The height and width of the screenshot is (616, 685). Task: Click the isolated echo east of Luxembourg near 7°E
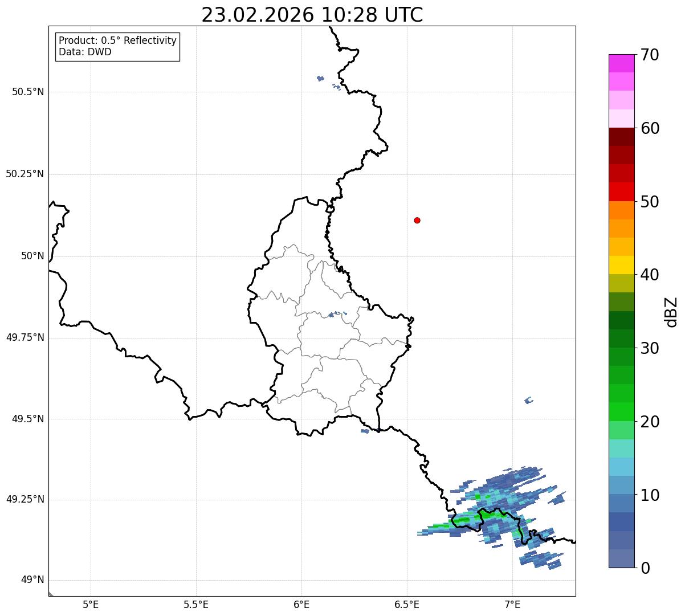pos(528,401)
